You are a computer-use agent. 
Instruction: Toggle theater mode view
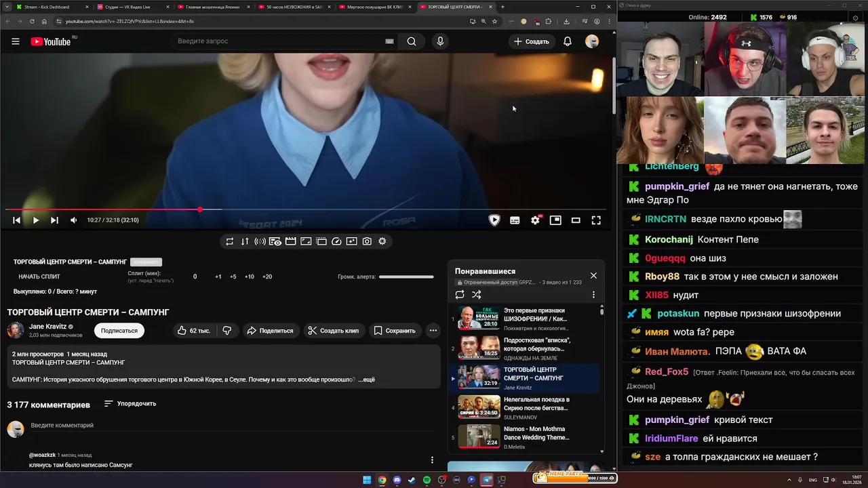(x=576, y=220)
